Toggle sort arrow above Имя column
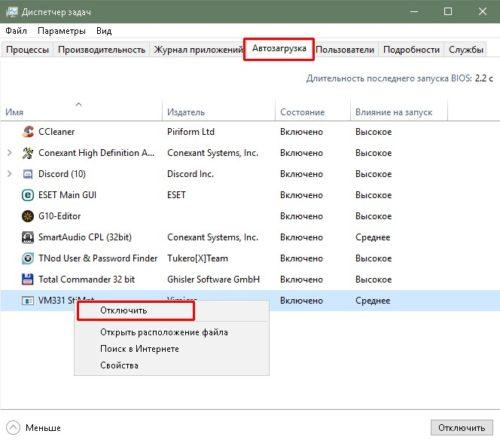Image resolution: width=500 pixels, height=446 pixels. (x=79, y=104)
